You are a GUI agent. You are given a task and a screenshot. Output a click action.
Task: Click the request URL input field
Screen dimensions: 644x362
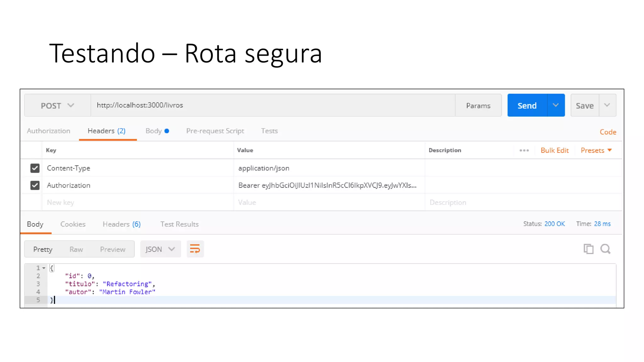pos(273,105)
